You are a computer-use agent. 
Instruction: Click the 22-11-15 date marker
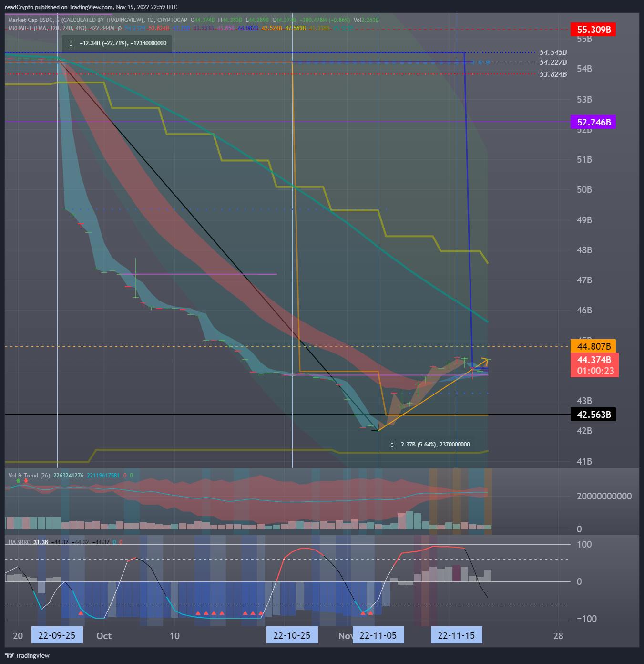coord(456,635)
